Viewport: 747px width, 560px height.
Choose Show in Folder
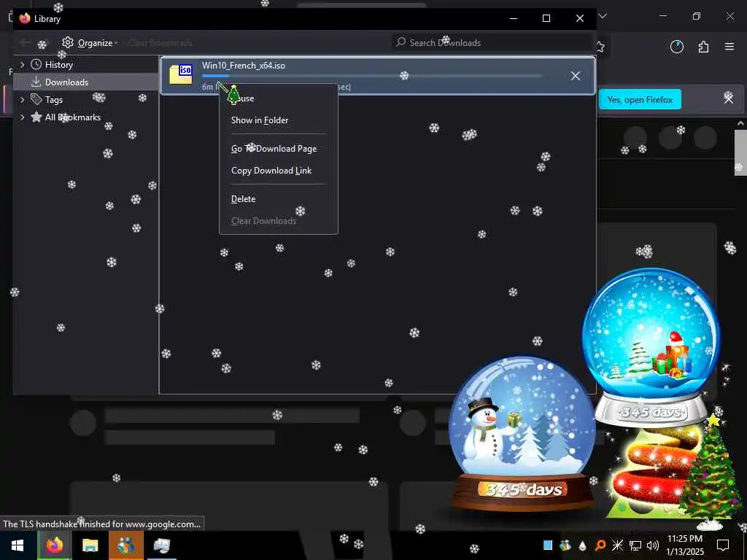click(278, 120)
